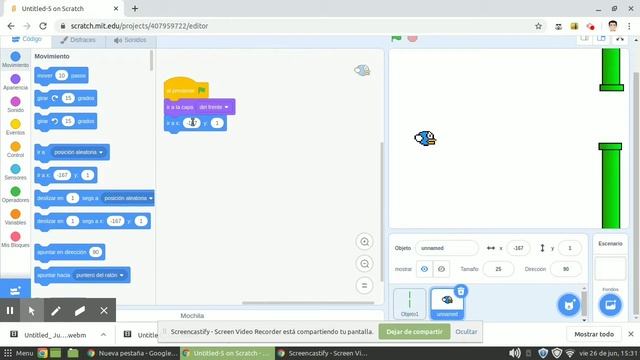Image resolution: width=640 pixels, height=360 pixels.
Task: Select the Mis Bloques category circle
Action: [x=16, y=236]
